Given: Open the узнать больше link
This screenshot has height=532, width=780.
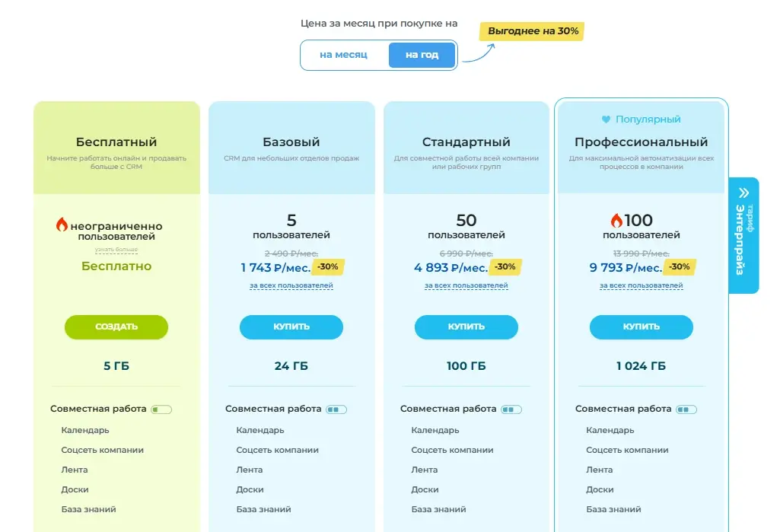Looking at the screenshot, I should click(116, 250).
